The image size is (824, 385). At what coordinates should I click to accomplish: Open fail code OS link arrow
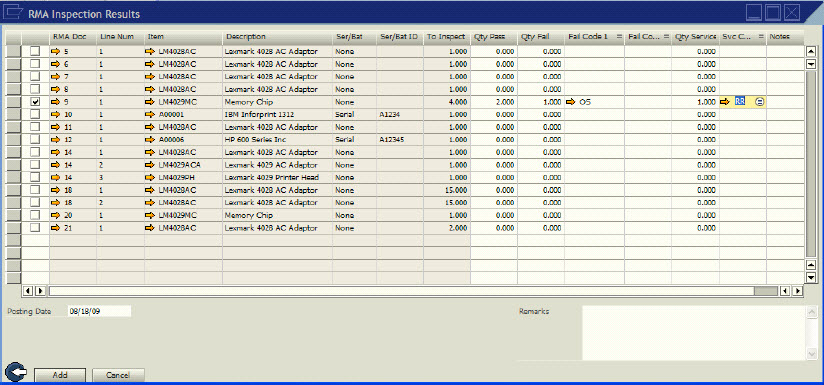tap(571, 102)
